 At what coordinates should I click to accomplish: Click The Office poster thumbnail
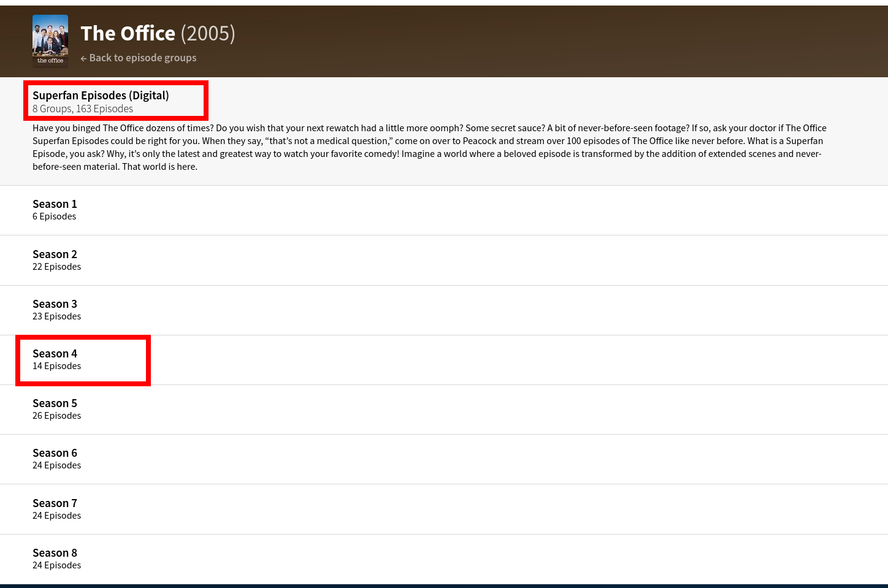[x=50, y=40]
